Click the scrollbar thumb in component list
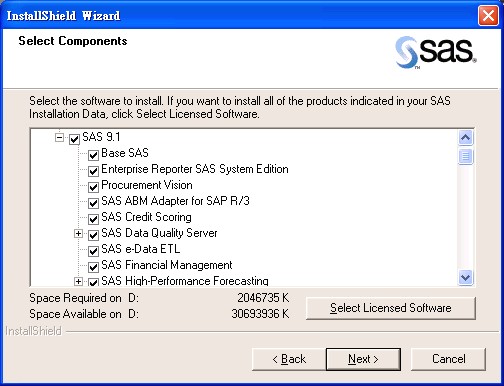Image resolution: width=504 pixels, height=386 pixels. (465, 156)
